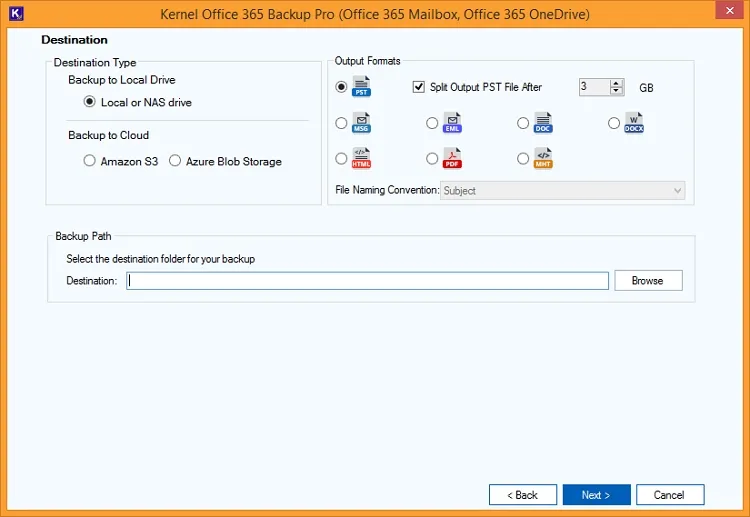
Task: Select the PDF output format radio button
Action: point(432,158)
